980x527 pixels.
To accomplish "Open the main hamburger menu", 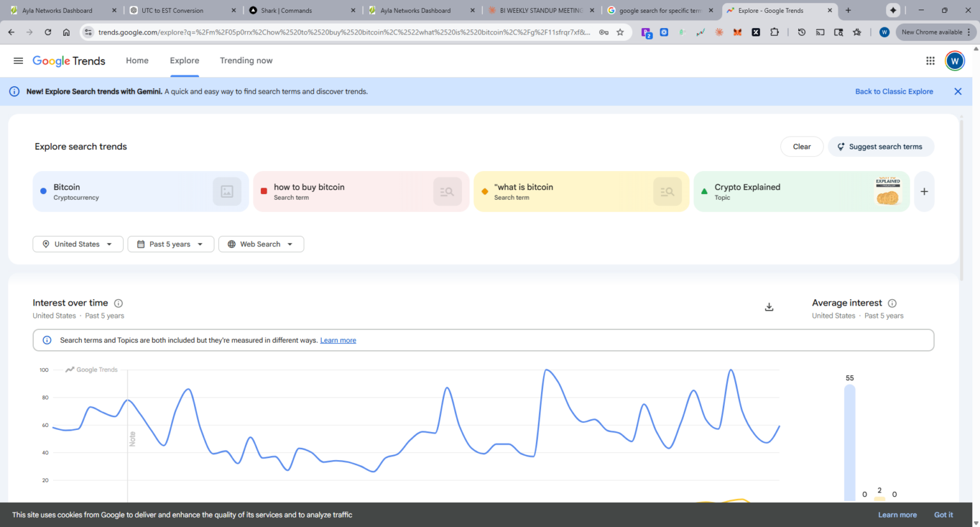I will 18,61.
